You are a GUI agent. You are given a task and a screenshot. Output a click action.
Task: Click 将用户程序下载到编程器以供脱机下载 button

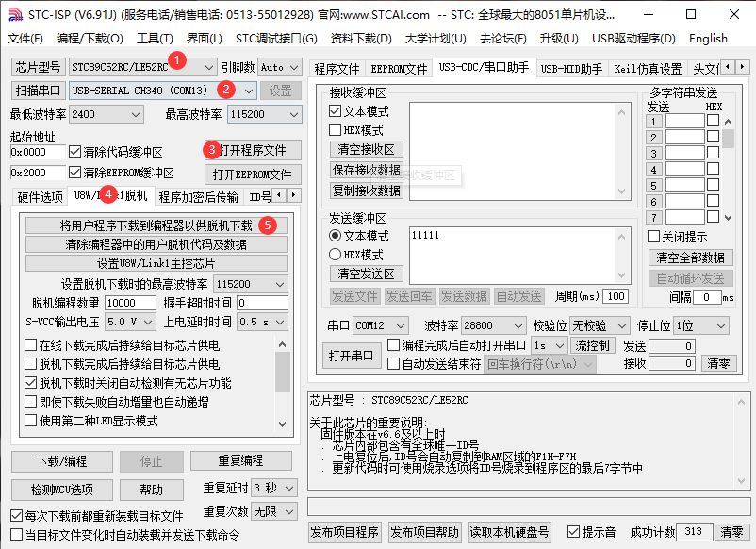point(156,225)
